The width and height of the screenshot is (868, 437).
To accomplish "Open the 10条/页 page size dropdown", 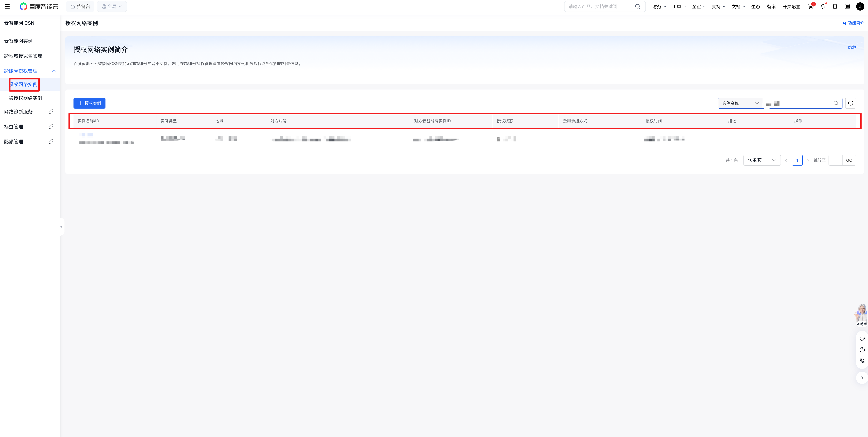I will (x=762, y=160).
